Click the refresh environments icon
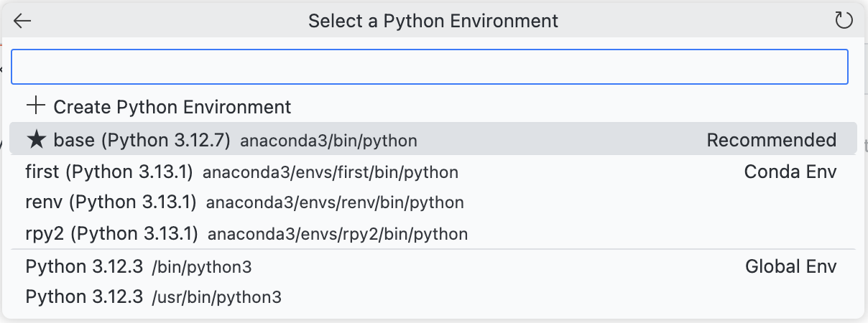Screen dimensions: 868x323 (x=844, y=21)
